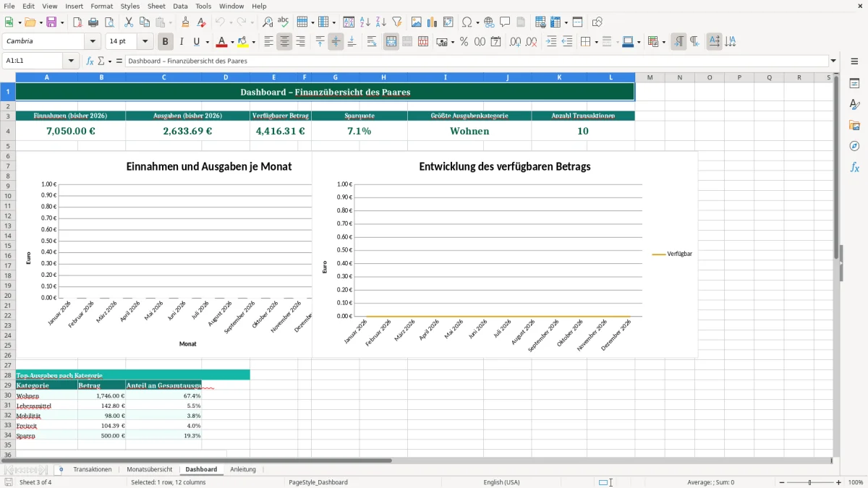Viewport: 868px width, 488px height.
Task: Insert a chart using the toolbar
Action: [x=433, y=22]
